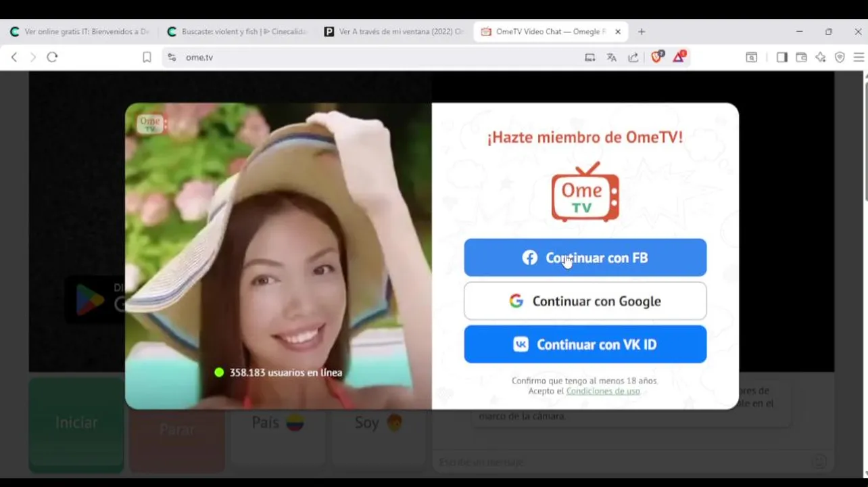This screenshot has height=487, width=868.
Task: Click the VK logo icon
Action: point(521,344)
